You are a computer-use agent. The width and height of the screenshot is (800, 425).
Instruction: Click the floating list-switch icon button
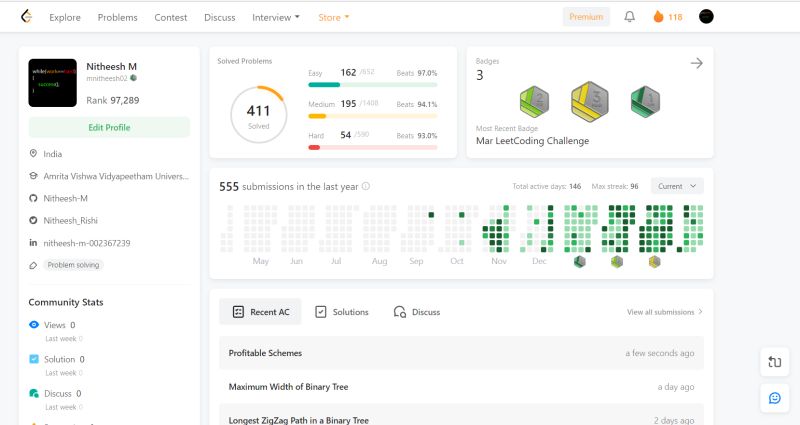click(x=774, y=362)
